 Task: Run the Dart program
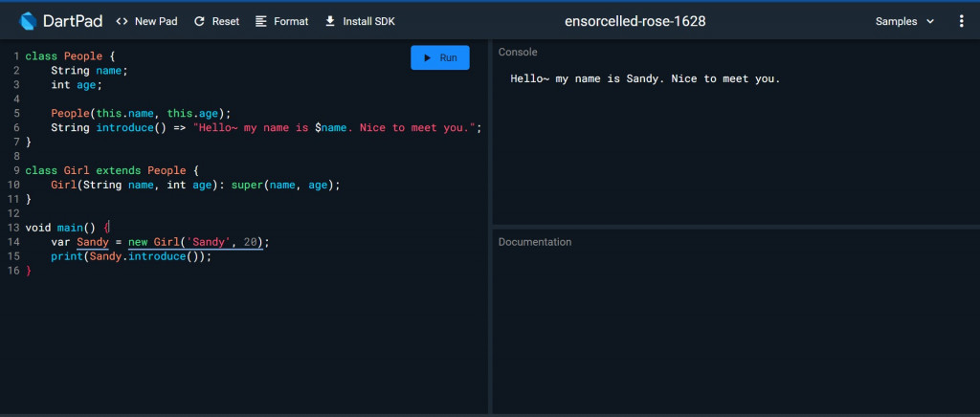[440, 57]
